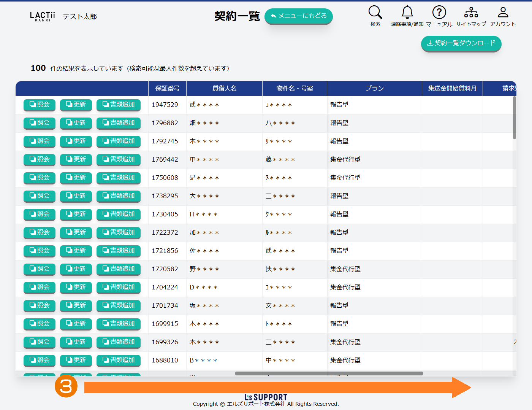This screenshot has width=532, height=410.
Task: Click the プラン column header
Action: coord(374,88)
